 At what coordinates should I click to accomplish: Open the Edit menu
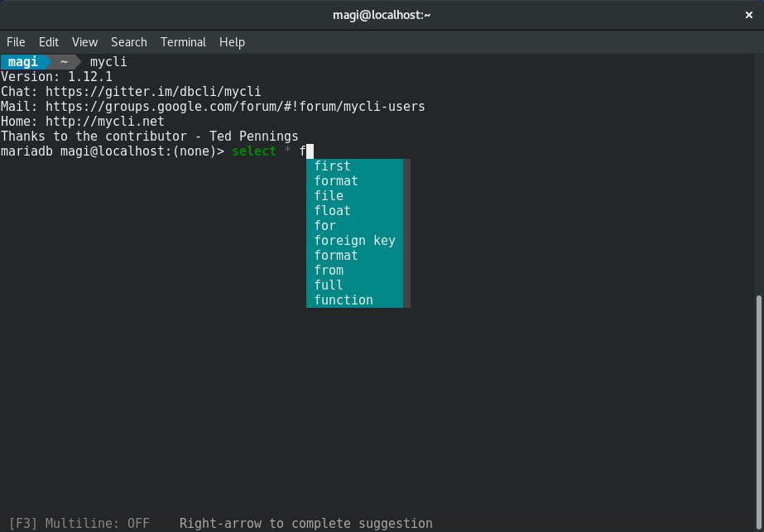[49, 42]
